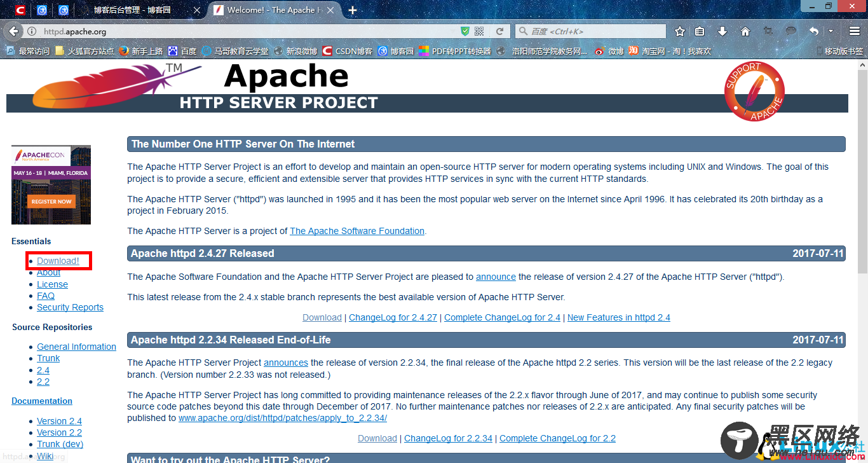Open the 微博 bookmark
Image resolution: width=868 pixels, height=463 pixels.
(x=609, y=51)
